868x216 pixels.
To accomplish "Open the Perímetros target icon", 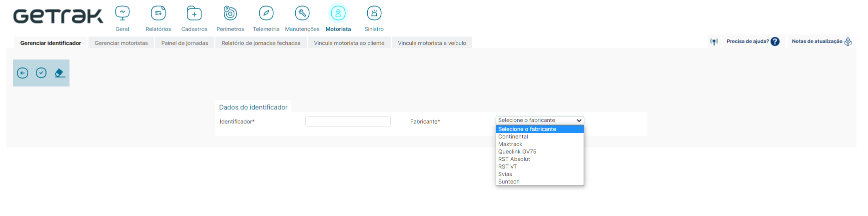I will pos(230,13).
